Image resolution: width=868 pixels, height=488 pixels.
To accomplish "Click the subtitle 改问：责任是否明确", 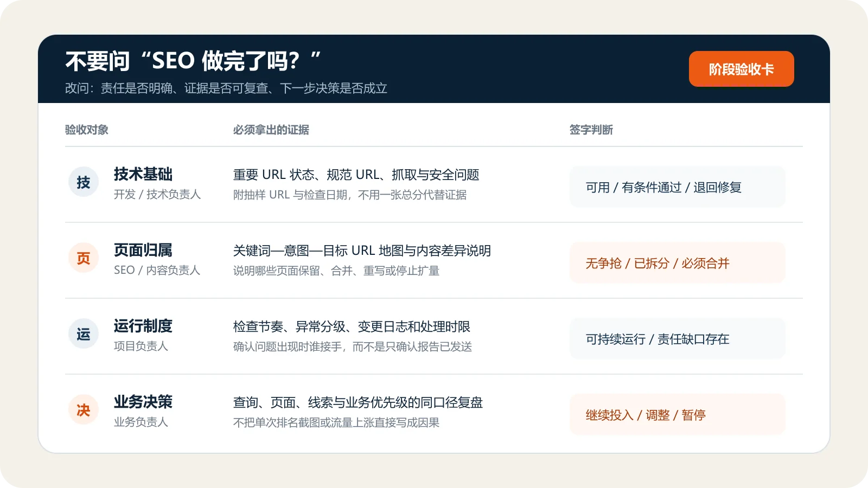I will (x=226, y=88).
